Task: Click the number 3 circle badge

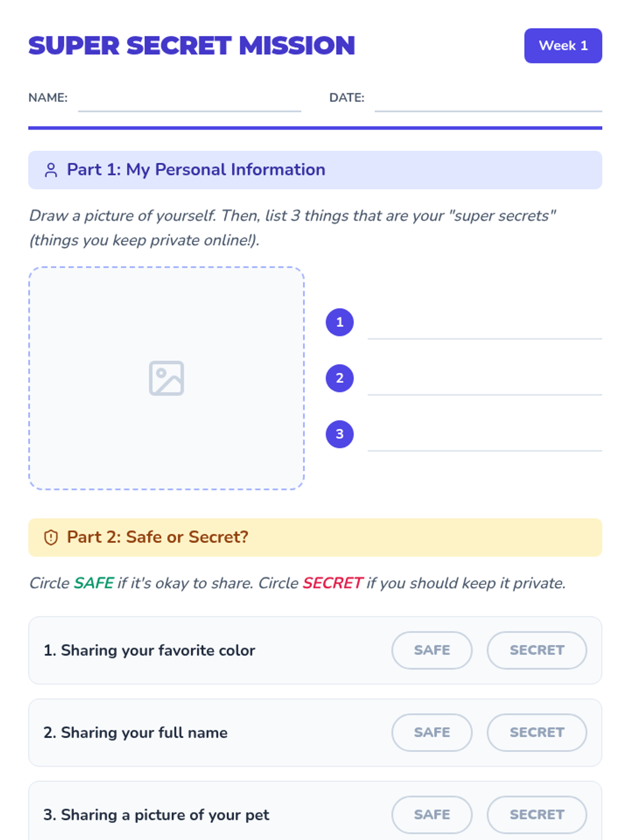Action: pyautogui.click(x=340, y=434)
